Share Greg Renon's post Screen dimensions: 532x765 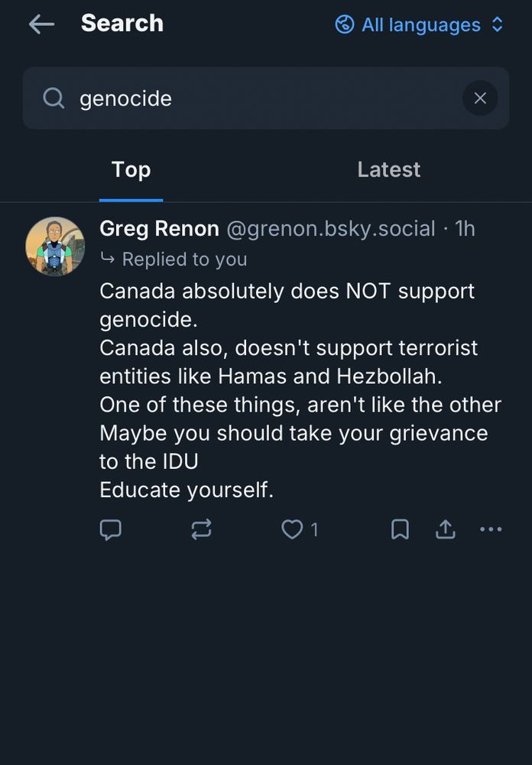[x=446, y=529]
